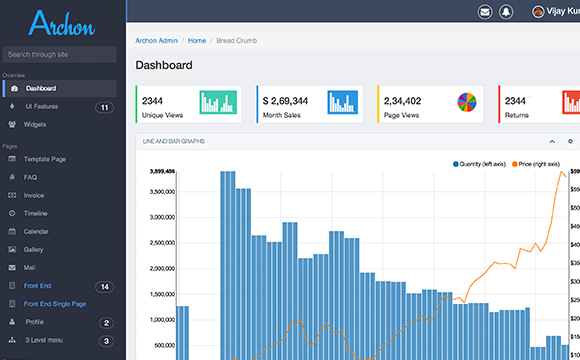Select Dashboard in the sidebar

pos(60,88)
